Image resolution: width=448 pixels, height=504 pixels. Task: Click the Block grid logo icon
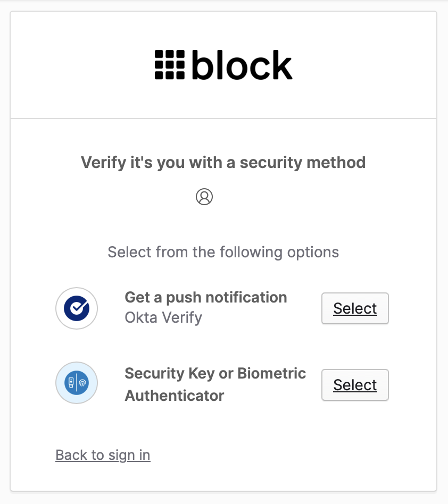(x=169, y=65)
